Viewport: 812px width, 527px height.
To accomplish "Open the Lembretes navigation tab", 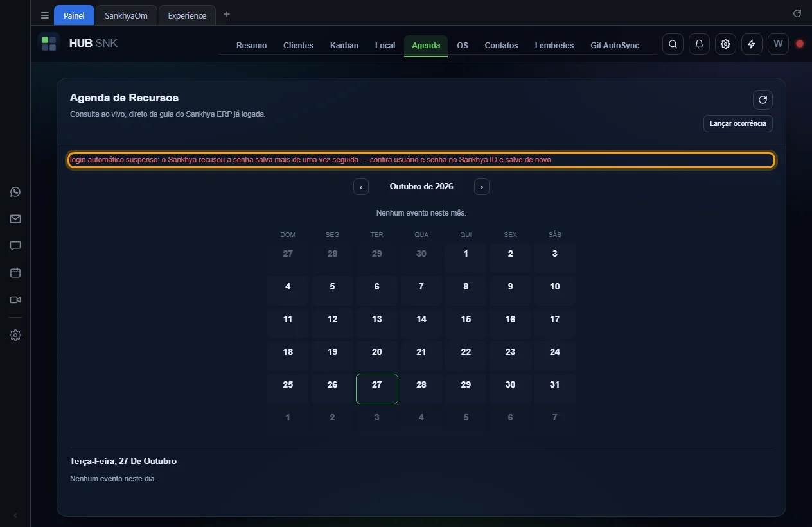I will (554, 46).
